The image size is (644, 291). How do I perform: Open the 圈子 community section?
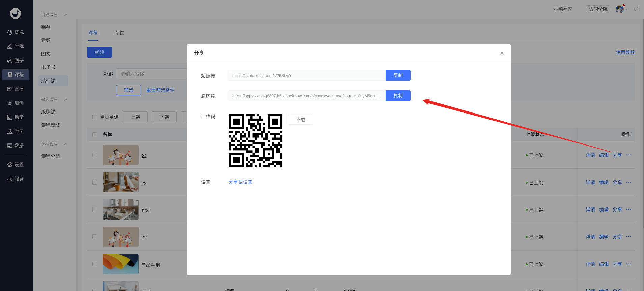(16, 61)
